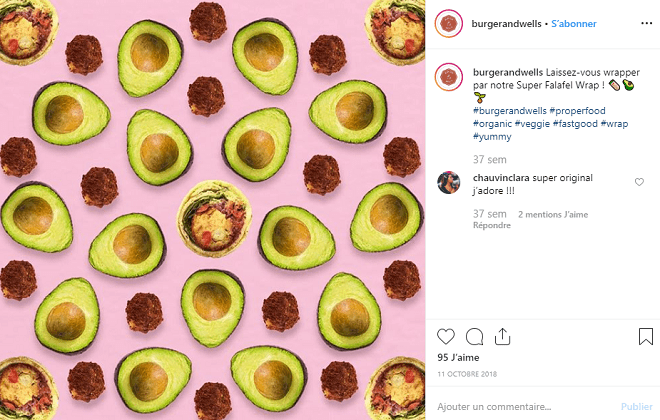
Task: Click chauvinclara's avatar next to the comment
Action: pos(449,182)
